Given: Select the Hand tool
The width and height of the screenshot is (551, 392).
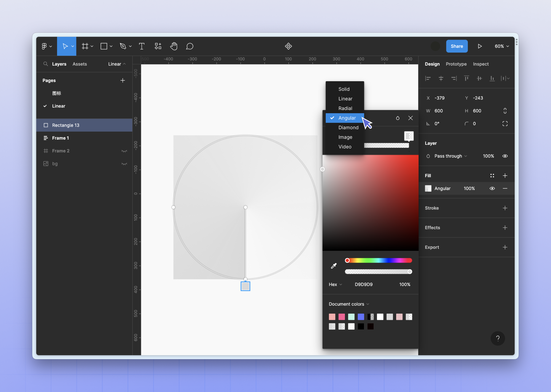Looking at the screenshot, I should (174, 46).
